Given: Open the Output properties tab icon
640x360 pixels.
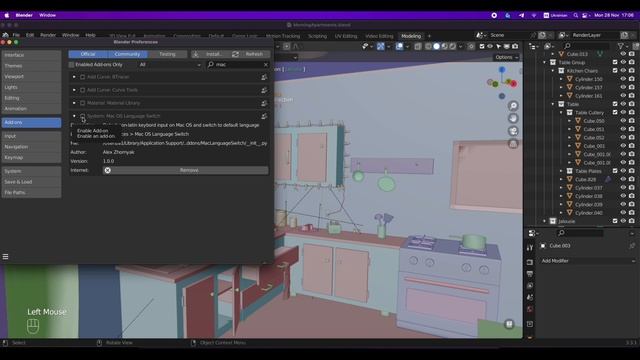Looking at the screenshot, I should pyautogui.click(x=530, y=274).
